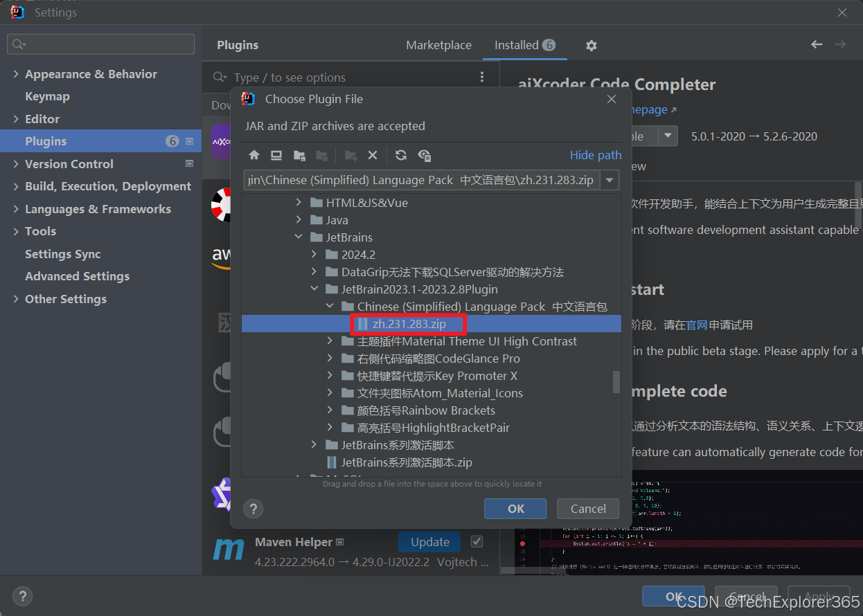Image resolution: width=863 pixels, height=616 pixels.
Task: Expand Languages & Frameworks section
Action: (x=16, y=209)
